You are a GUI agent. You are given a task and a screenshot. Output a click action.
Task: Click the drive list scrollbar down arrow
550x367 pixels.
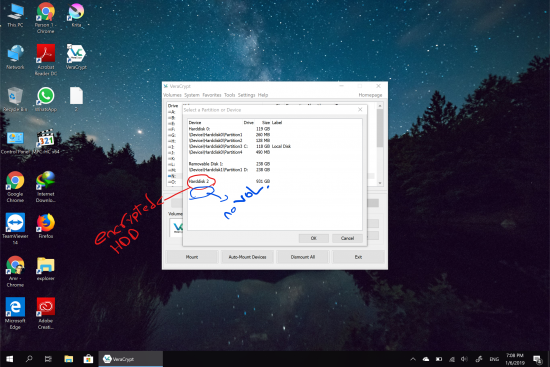coord(380,183)
